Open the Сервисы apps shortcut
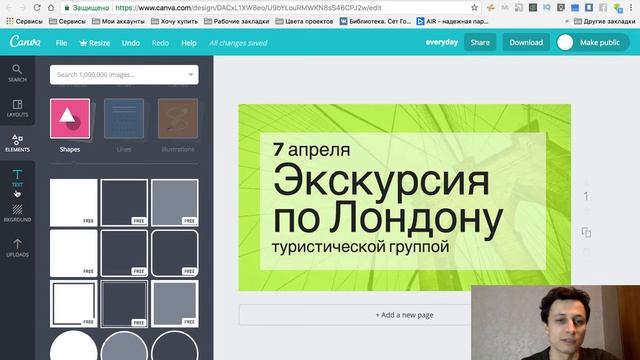 click(24, 21)
